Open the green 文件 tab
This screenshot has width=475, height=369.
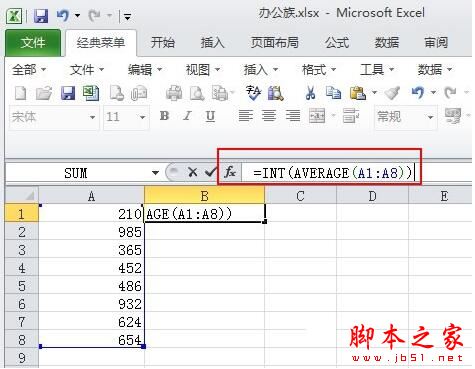33,43
